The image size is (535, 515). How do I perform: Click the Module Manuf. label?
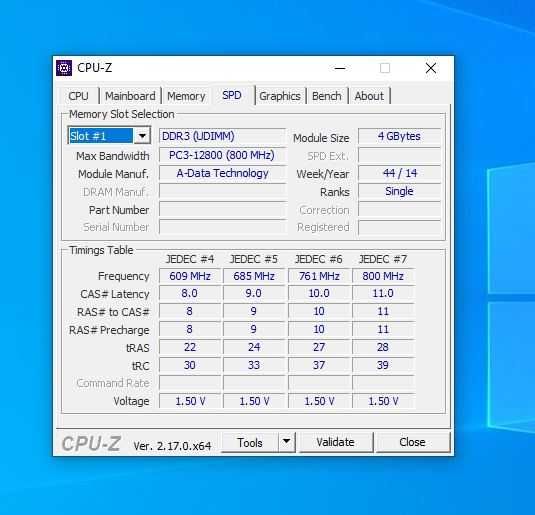(114, 174)
